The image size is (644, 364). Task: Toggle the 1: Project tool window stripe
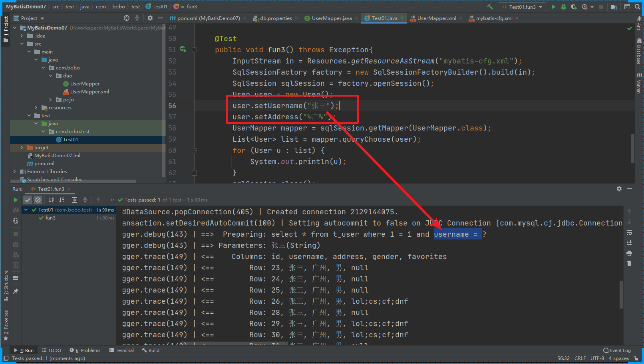pos(6,29)
